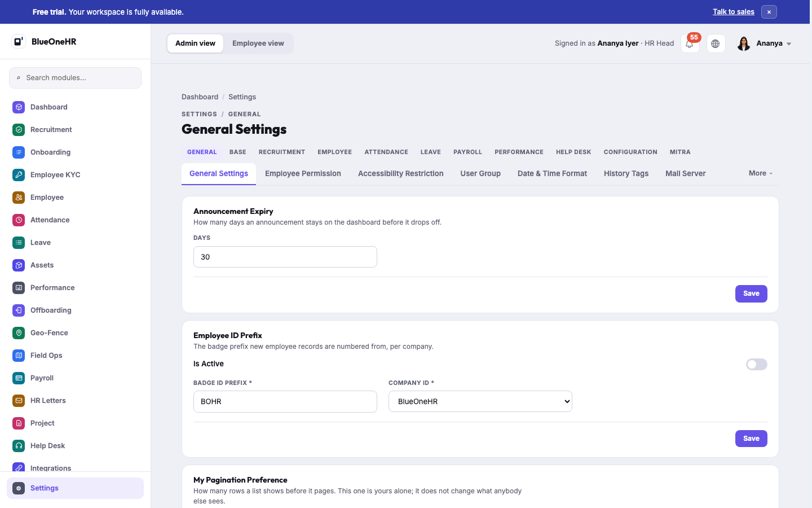This screenshot has height=508, width=812.
Task: Click the Talk to sales link
Action: coord(733,12)
